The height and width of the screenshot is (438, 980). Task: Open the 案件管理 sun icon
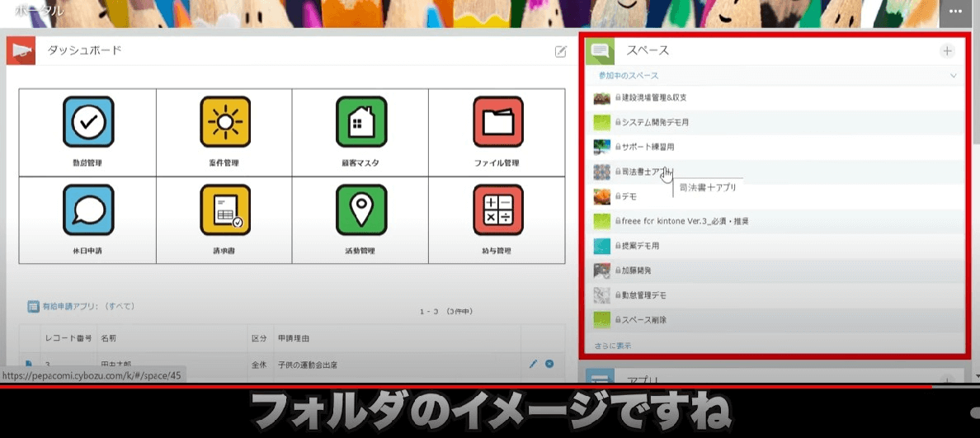pos(224,122)
